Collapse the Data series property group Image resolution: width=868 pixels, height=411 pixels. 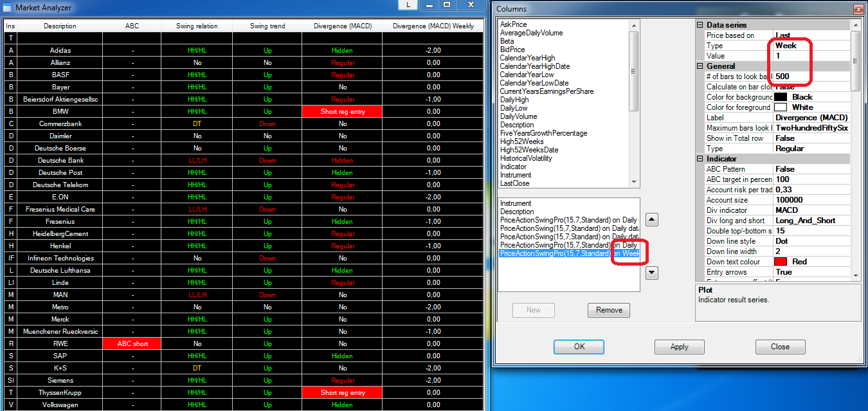(x=700, y=25)
